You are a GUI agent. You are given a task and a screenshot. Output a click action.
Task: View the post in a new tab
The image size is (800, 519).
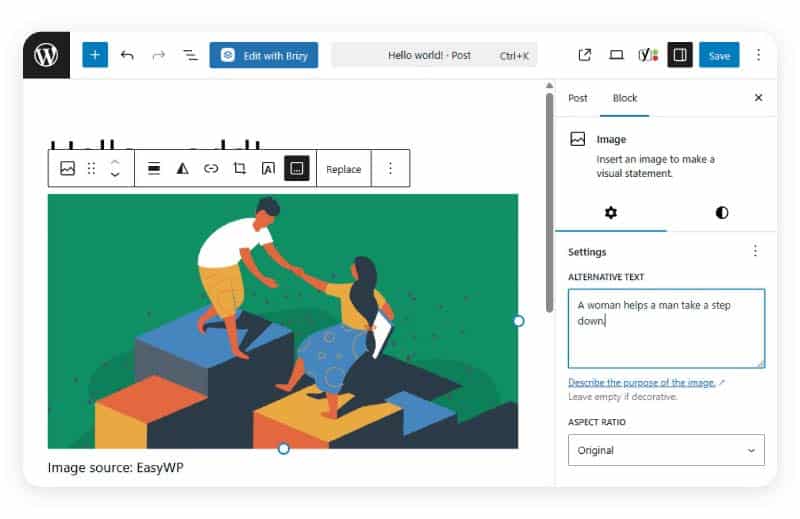(x=585, y=55)
